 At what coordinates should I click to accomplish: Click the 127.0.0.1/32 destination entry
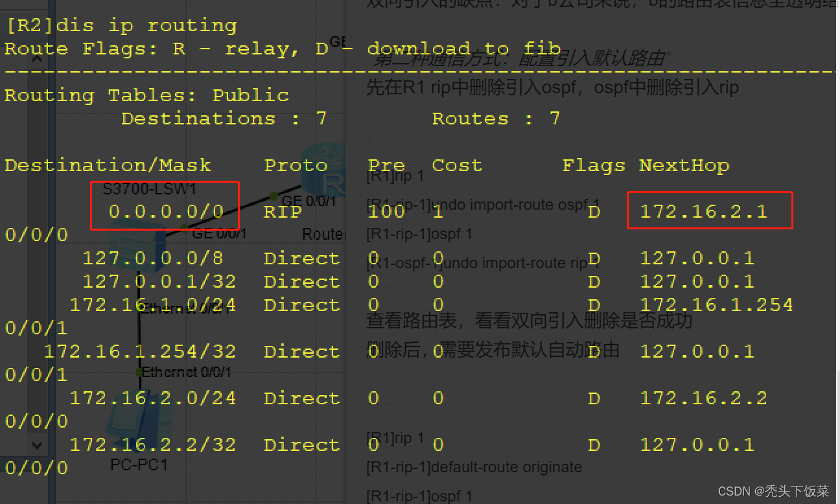click(159, 282)
